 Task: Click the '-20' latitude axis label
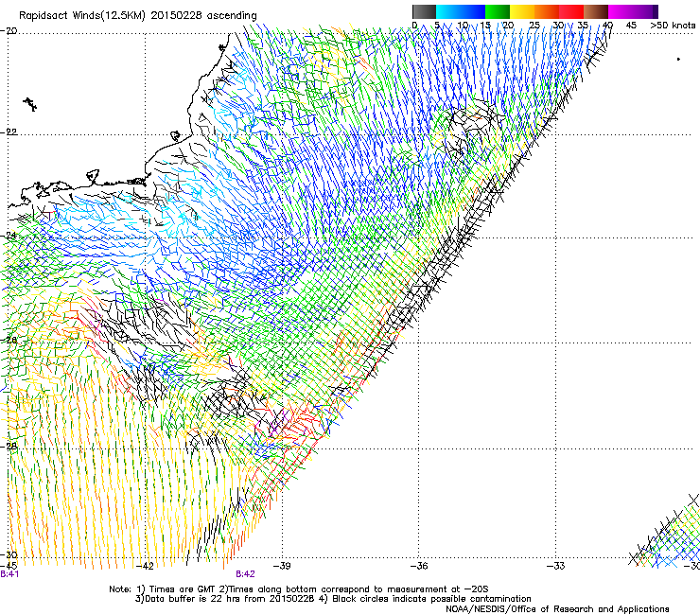point(9,31)
